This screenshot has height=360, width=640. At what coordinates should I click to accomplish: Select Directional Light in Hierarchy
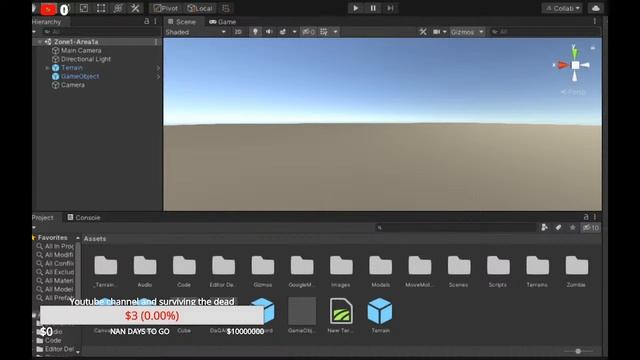86,59
